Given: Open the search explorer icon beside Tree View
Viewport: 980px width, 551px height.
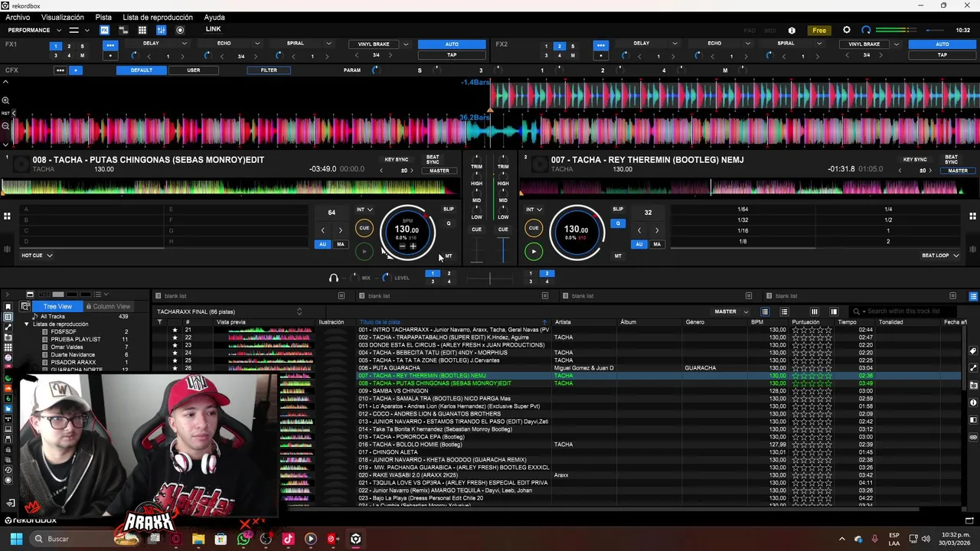Looking at the screenshot, I should [x=25, y=306].
